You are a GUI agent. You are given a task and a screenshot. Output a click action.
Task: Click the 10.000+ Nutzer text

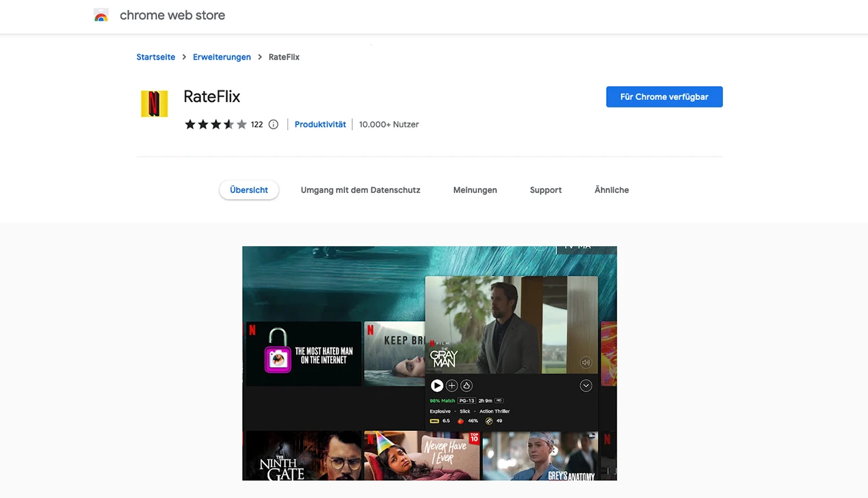389,124
